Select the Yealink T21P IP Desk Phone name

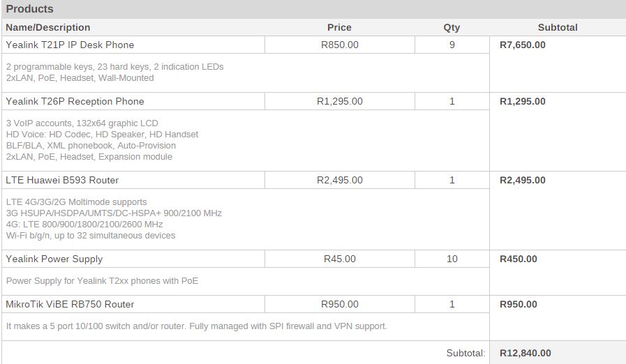70,45
